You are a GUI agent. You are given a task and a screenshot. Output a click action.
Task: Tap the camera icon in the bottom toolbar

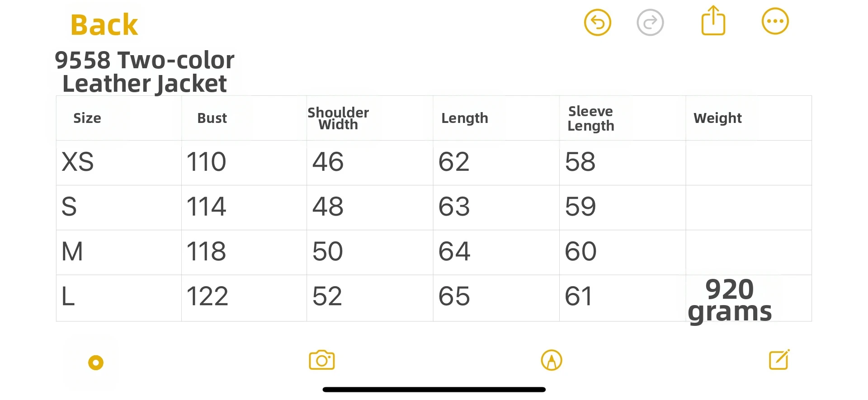coord(321,360)
